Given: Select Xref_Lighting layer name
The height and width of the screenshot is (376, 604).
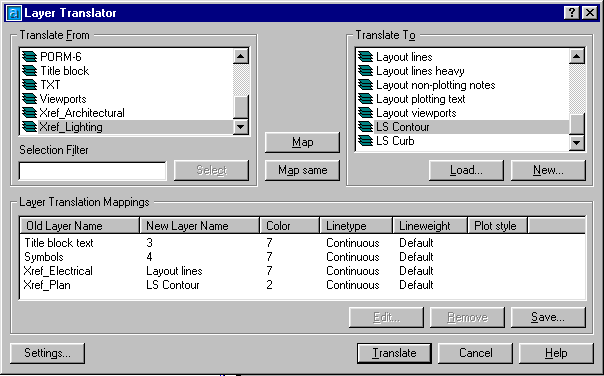Looking at the screenshot, I should point(71,127).
